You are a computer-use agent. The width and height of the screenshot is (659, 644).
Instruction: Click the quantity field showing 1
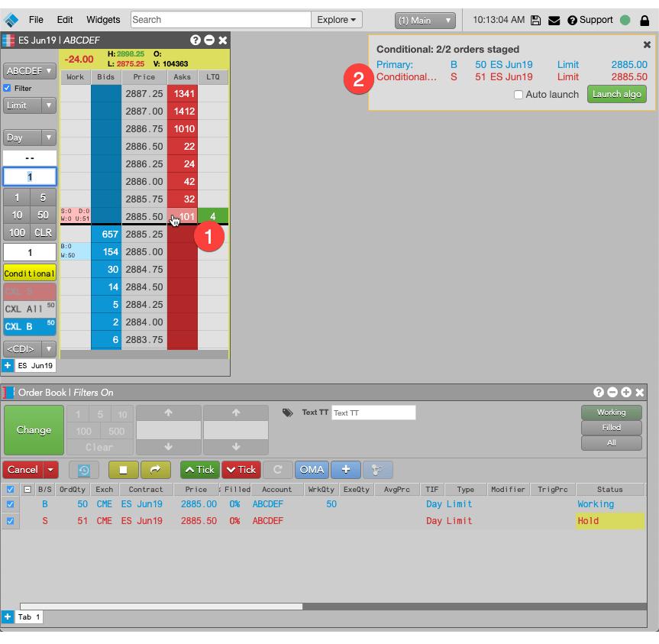[30, 177]
